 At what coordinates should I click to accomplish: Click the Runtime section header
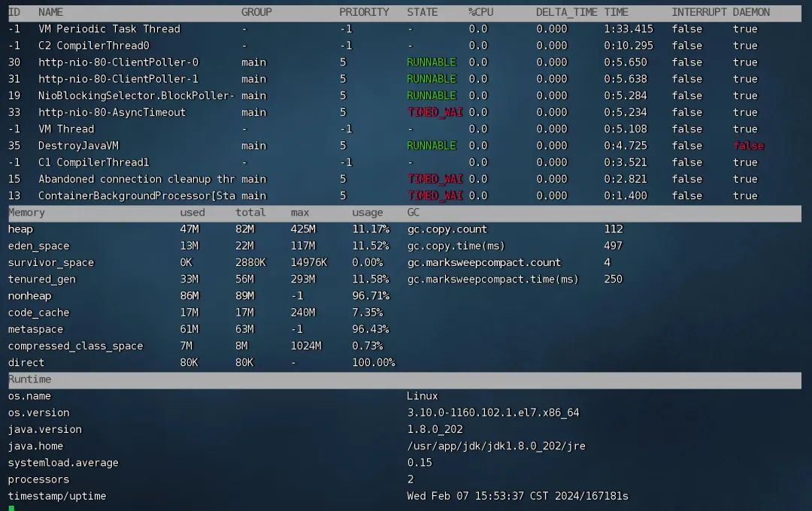click(x=29, y=379)
